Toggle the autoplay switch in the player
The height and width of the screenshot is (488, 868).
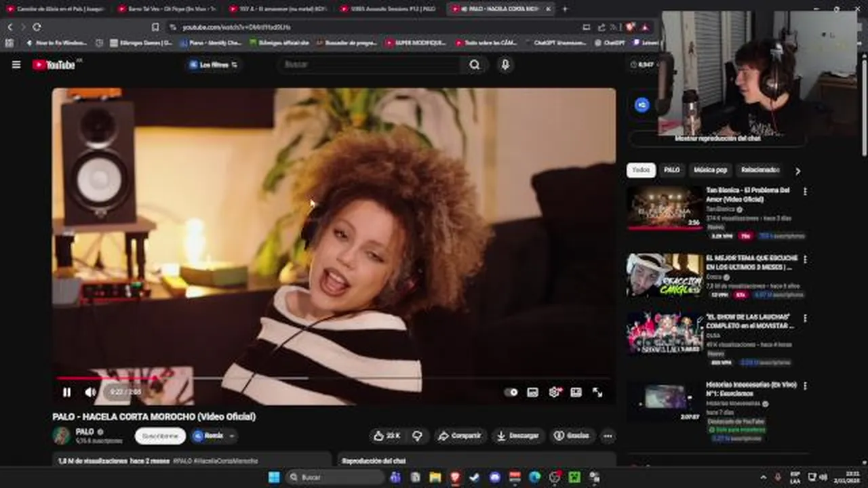tap(511, 392)
